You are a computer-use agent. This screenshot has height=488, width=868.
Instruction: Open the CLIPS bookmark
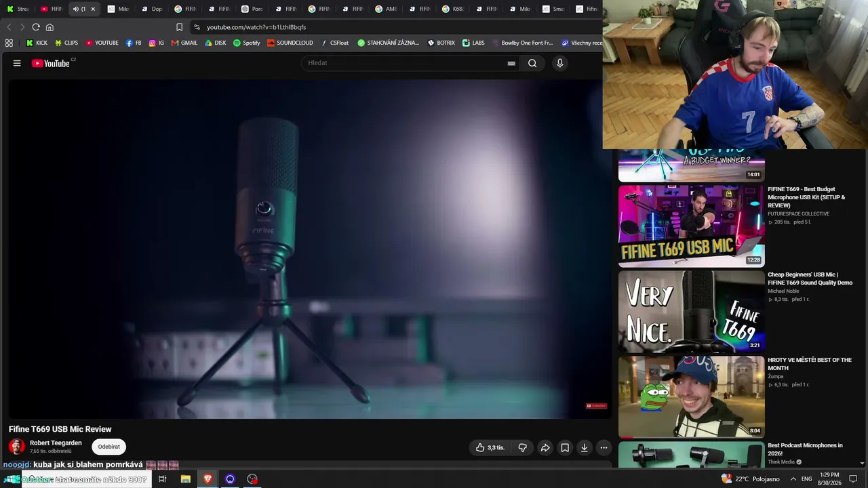coord(66,43)
